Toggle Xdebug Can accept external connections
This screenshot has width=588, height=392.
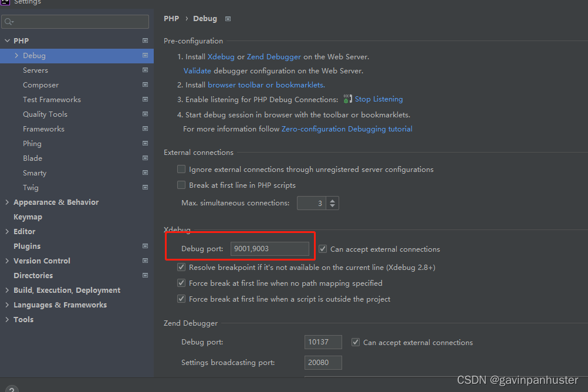tap(323, 249)
